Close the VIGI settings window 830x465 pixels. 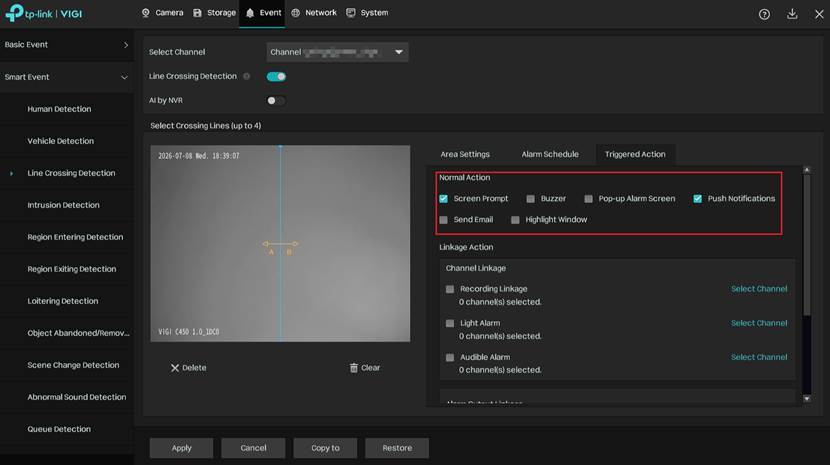click(x=819, y=14)
